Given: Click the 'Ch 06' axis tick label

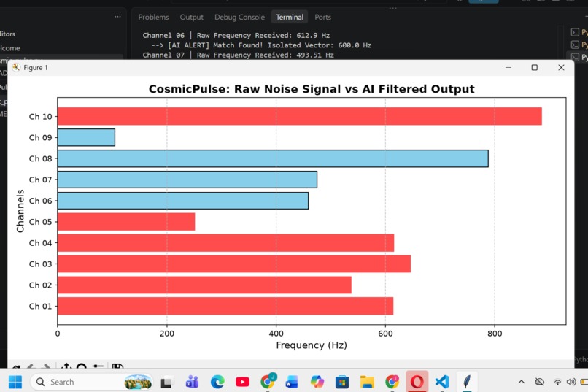Looking at the screenshot, I should 41,201.
